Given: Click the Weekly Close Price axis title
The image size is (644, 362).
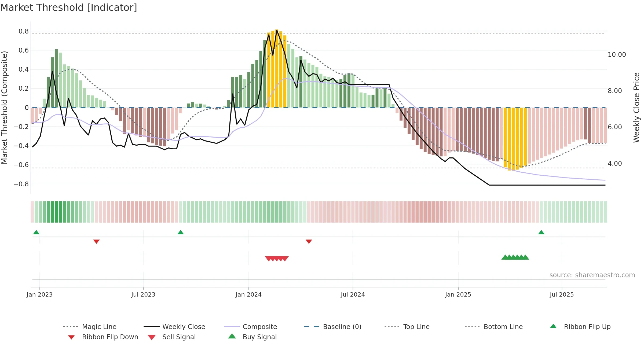Looking at the screenshot, I should point(636,107).
